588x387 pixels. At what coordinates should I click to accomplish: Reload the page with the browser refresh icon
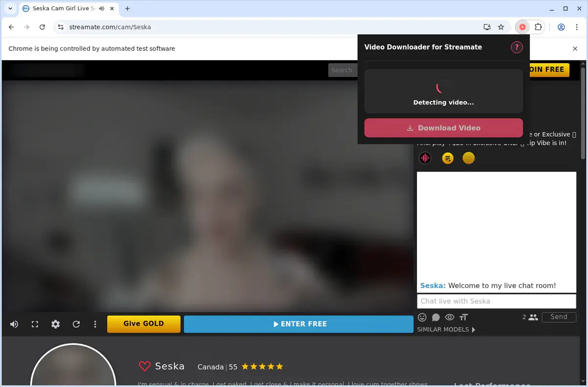coord(42,27)
